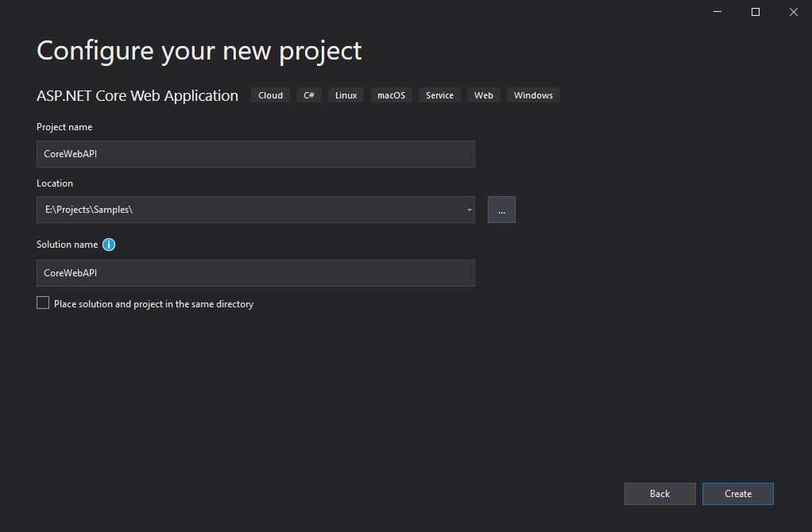Enable Place solution and project in same directory
The width and height of the screenshot is (812, 532).
pos(43,303)
